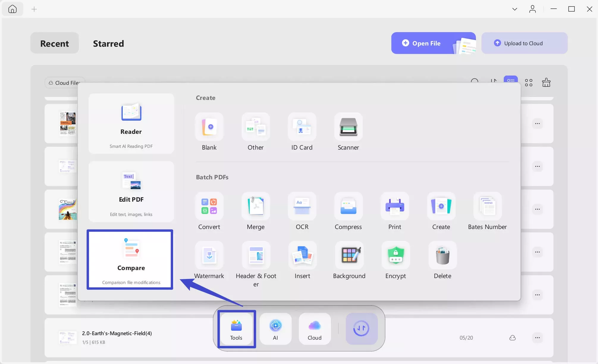Open the Bates Number tool

(x=487, y=206)
